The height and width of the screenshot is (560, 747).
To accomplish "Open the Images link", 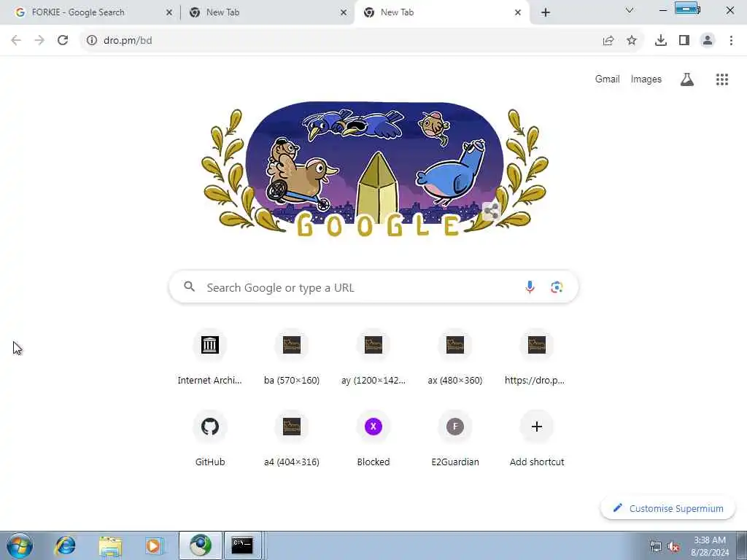I will (646, 79).
